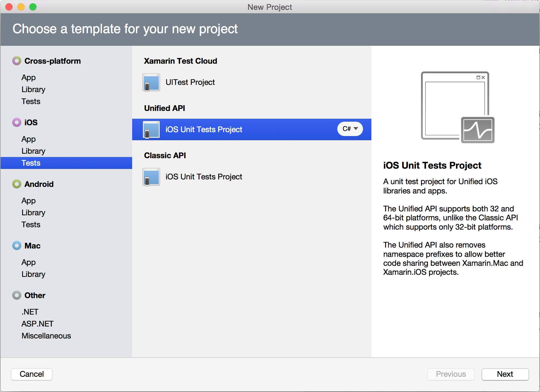Select Library under Mac
The height and width of the screenshot is (392, 540).
33,274
